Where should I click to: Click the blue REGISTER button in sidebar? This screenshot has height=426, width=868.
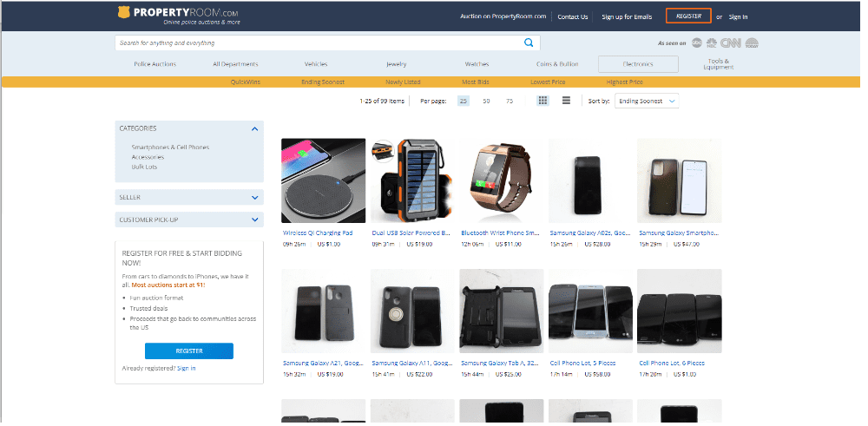pyautogui.click(x=188, y=351)
